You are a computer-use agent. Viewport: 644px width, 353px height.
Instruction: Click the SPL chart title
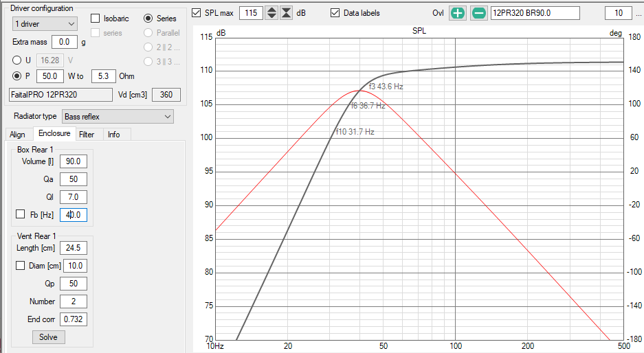(419, 31)
